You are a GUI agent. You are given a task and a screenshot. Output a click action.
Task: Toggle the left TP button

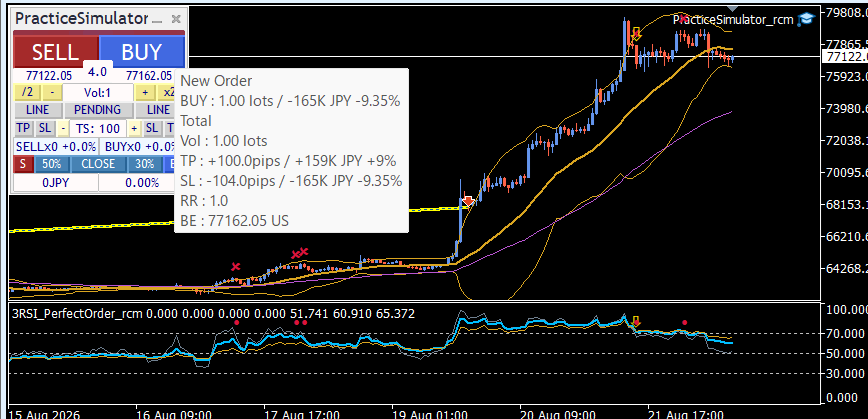click(23, 128)
